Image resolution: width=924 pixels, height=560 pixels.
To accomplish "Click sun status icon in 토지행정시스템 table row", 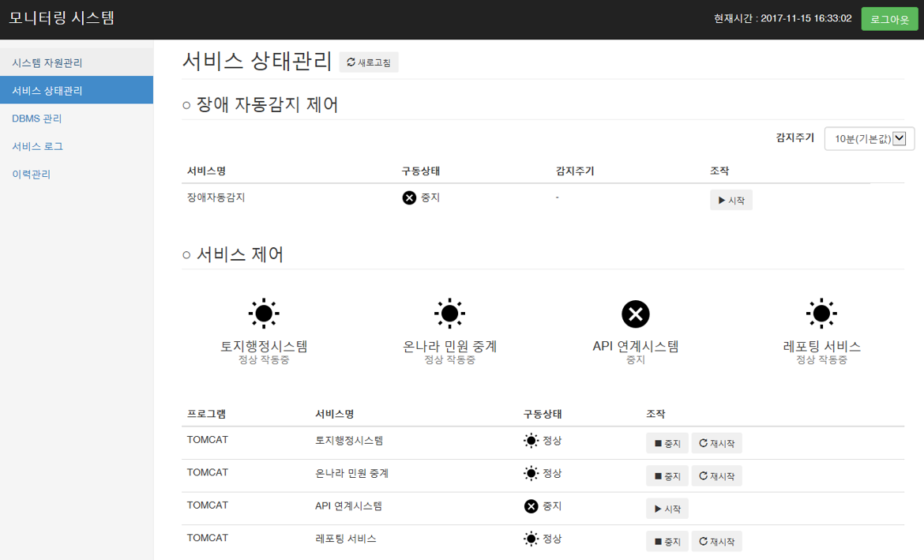I will 531,440.
